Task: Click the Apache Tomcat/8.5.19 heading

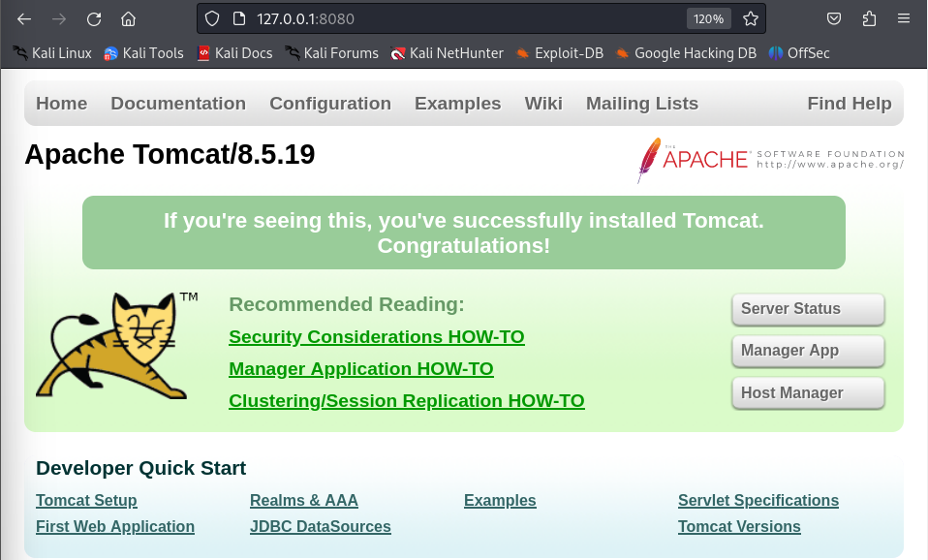Action: point(170,154)
